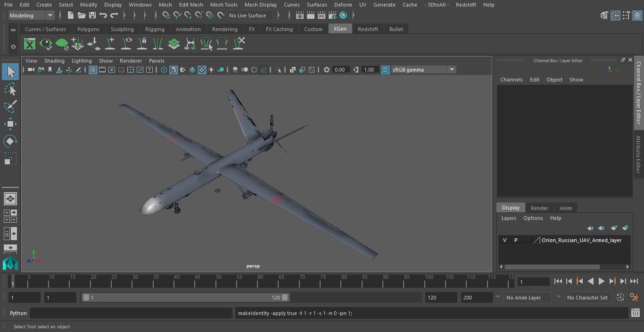The image size is (644, 332).
Task: Open Layers menu in Layer Editor
Action: click(x=509, y=218)
